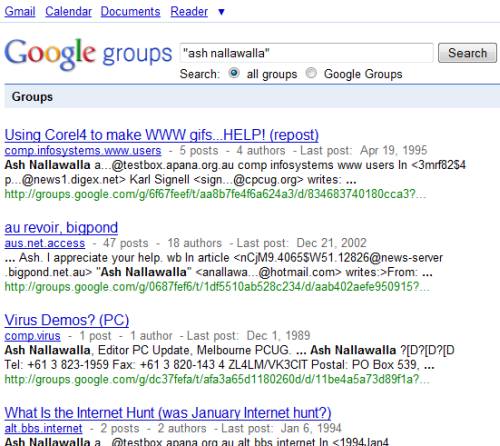
Task: Visit the alt.bbs.internet group link
Action: point(43,428)
